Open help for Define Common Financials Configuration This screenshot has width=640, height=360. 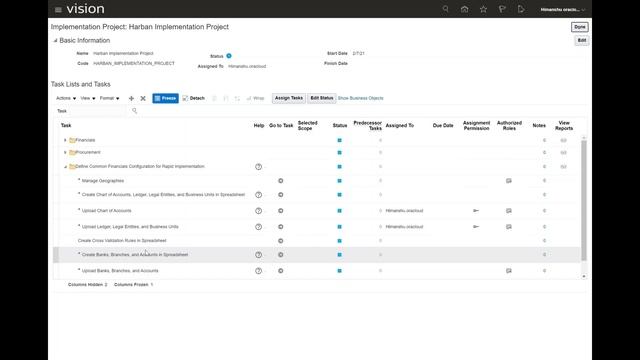click(x=258, y=167)
